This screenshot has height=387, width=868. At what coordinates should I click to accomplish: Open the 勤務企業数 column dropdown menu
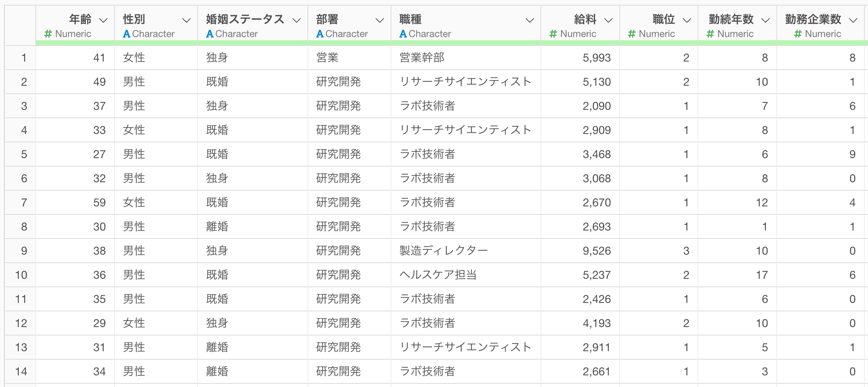tap(853, 20)
